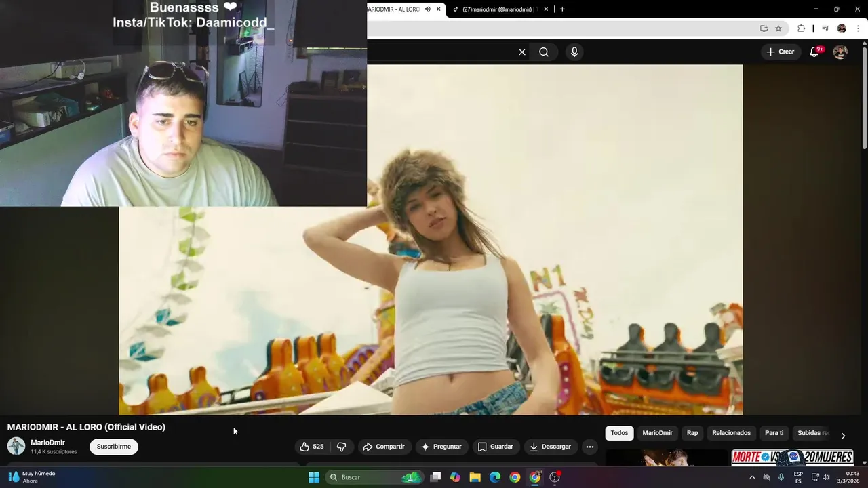Click the Preguntar button
Viewport: 868px width, 488px height.
point(441,447)
